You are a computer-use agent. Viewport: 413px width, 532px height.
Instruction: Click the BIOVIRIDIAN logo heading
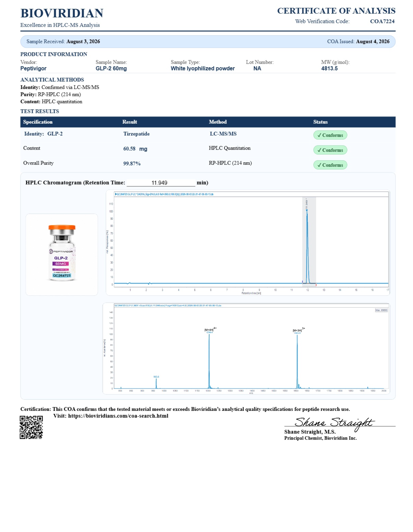(62, 13)
